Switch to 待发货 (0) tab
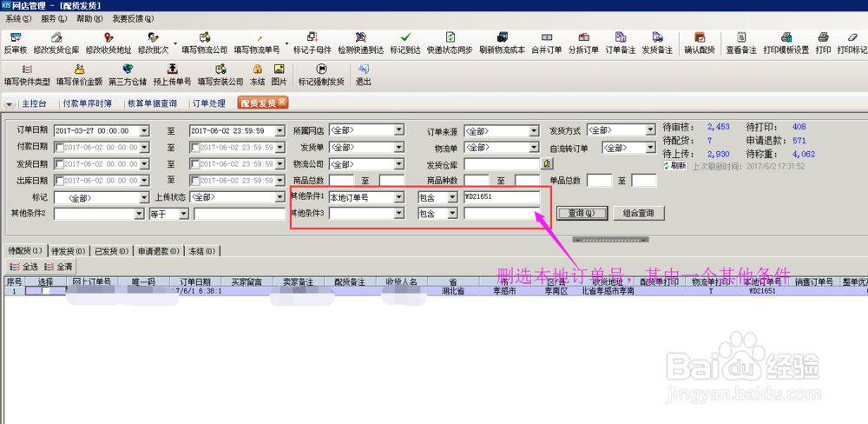This screenshot has width=868, height=424. [x=69, y=251]
